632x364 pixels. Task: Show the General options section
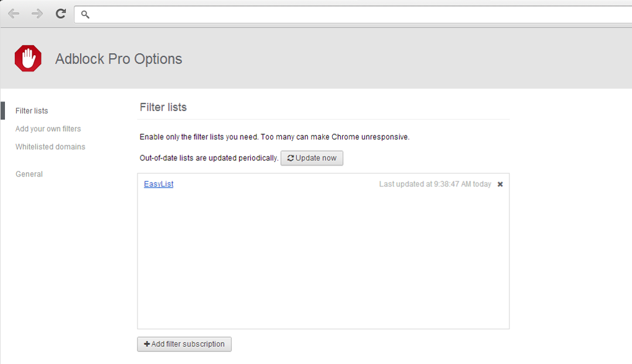29,174
